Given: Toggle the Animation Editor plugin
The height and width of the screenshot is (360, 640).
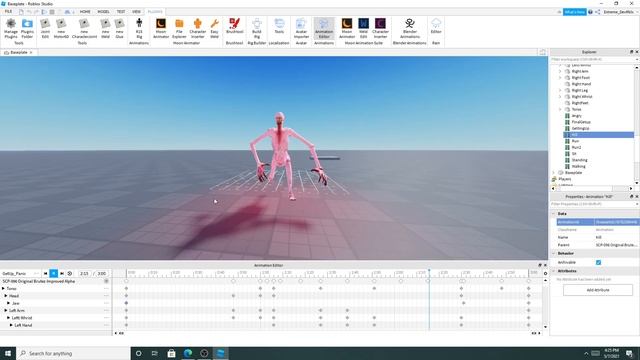Looking at the screenshot, I should click(324, 28).
